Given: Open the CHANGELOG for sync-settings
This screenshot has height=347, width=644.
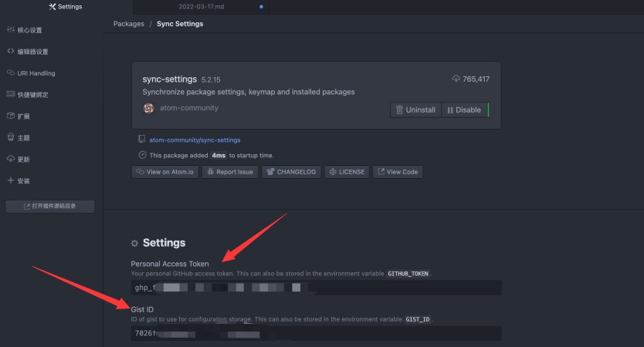Looking at the screenshot, I should tap(291, 172).
